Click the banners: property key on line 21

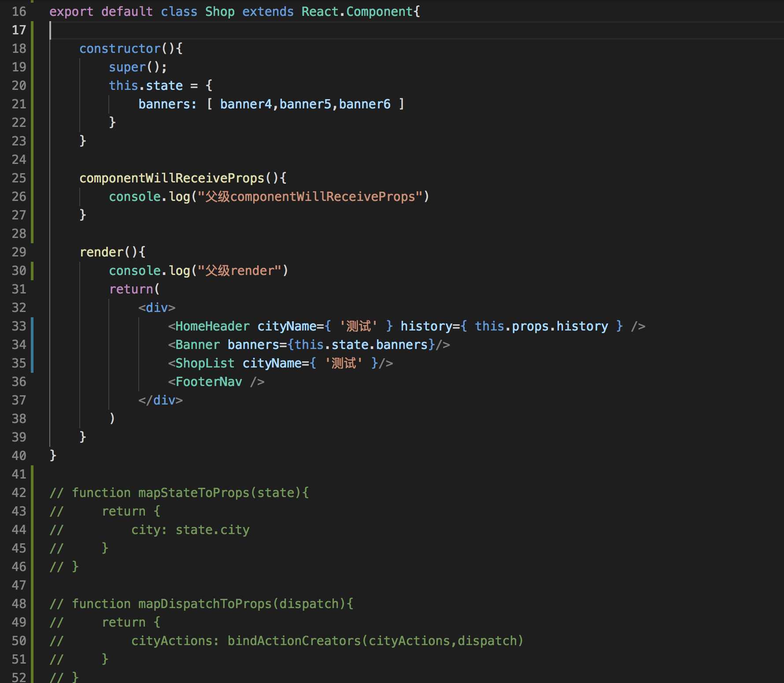(167, 104)
